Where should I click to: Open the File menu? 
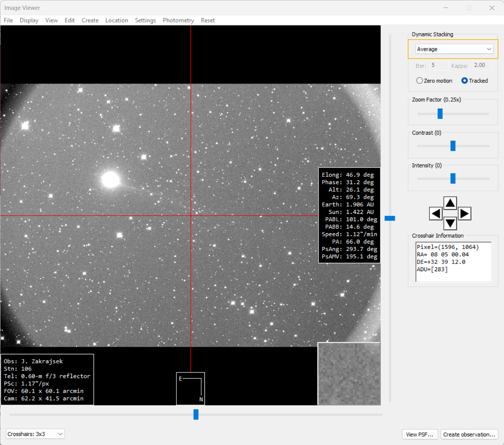click(x=8, y=20)
